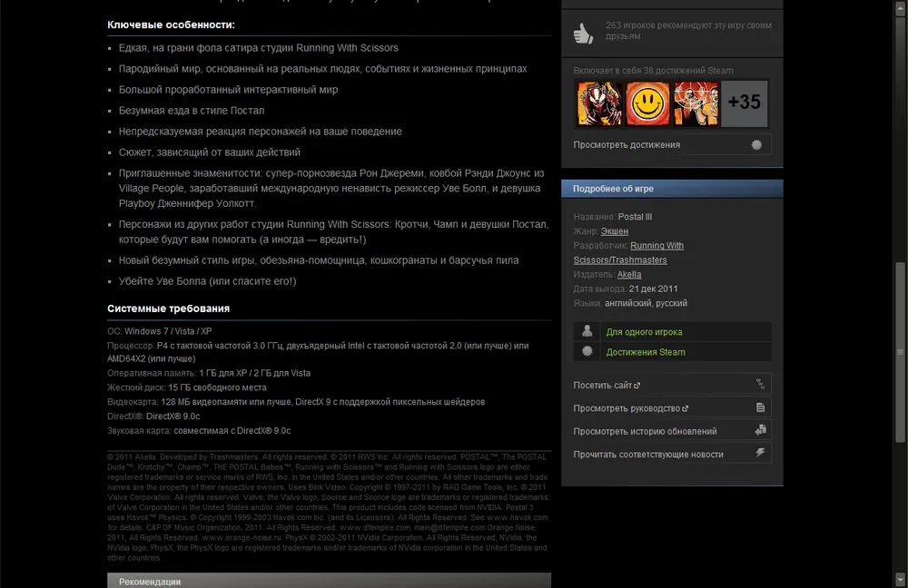Click OS requirement Windows 7 / Vista / XP

168,331
